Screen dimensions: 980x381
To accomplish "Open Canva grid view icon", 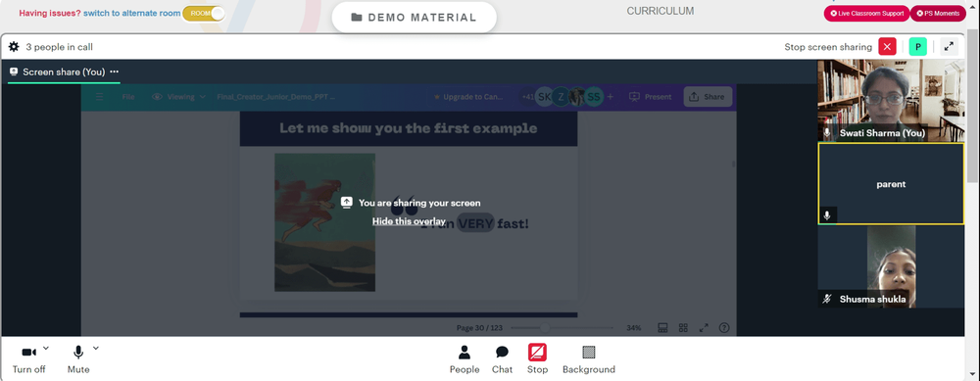I will tap(683, 328).
